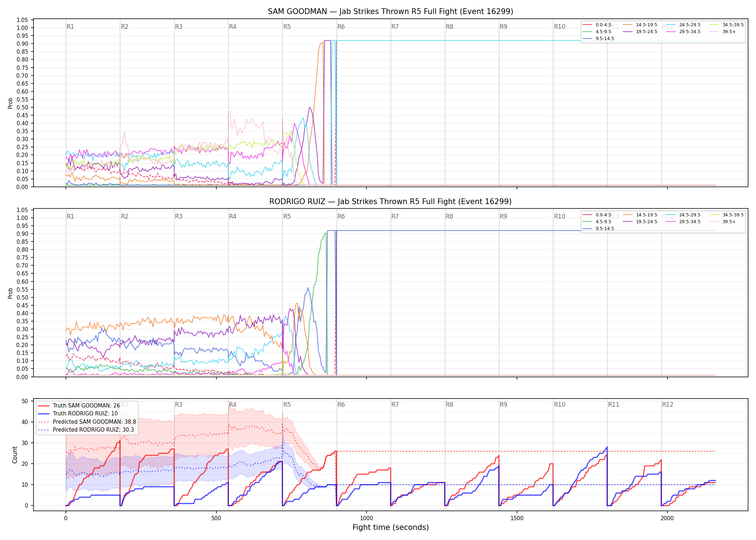Click the R2 round marker in Rodrigo Ruiz chart

click(125, 216)
